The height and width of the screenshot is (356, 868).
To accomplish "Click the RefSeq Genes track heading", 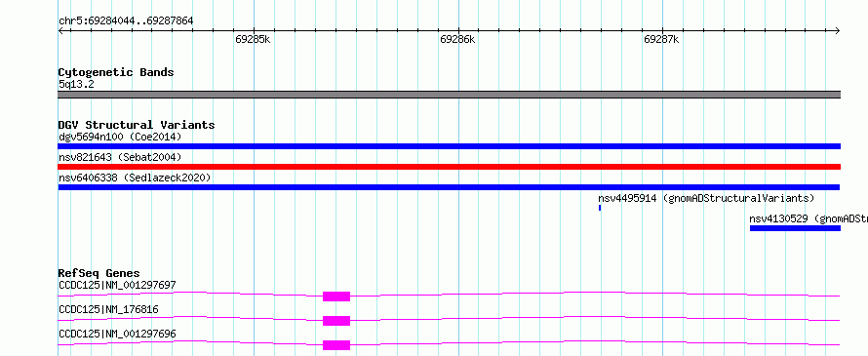I will point(99,273).
